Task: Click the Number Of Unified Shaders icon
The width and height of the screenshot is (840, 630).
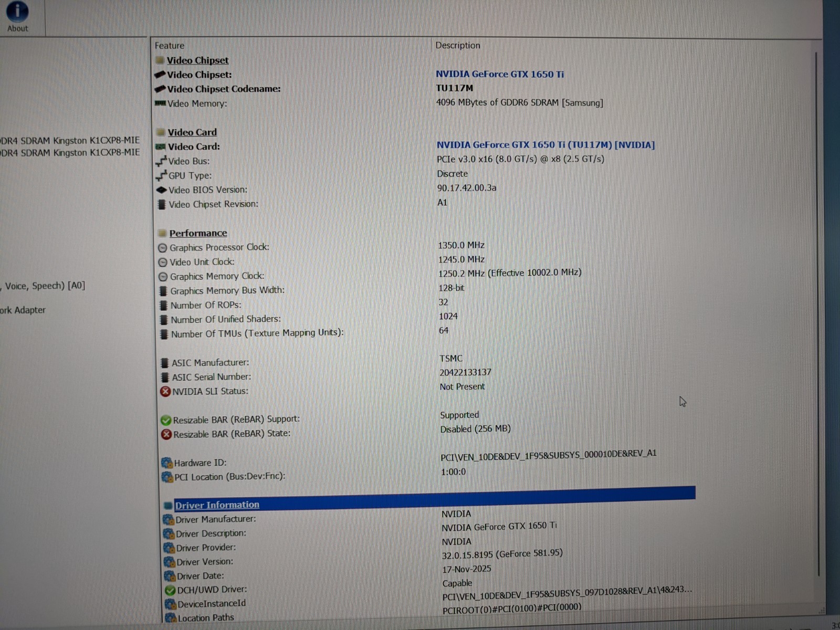Action: [x=164, y=319]
